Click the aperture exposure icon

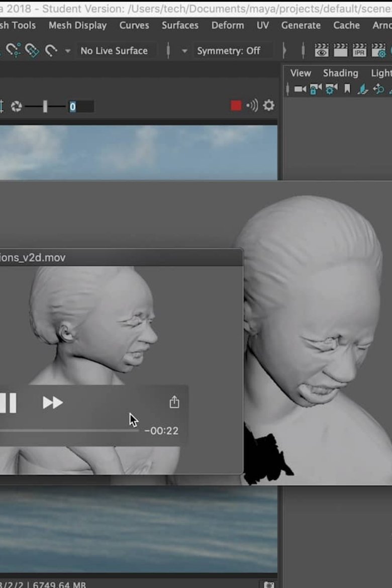16,106
